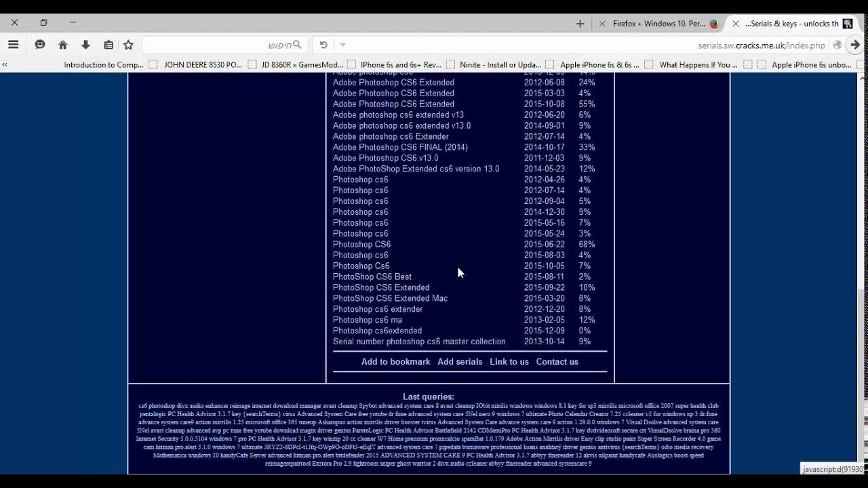Screen dimensions: 868x488
Task: Open 'Adobe Photoshop CS6 FINAL (2014)' link
Action: [x=400, y=148]
